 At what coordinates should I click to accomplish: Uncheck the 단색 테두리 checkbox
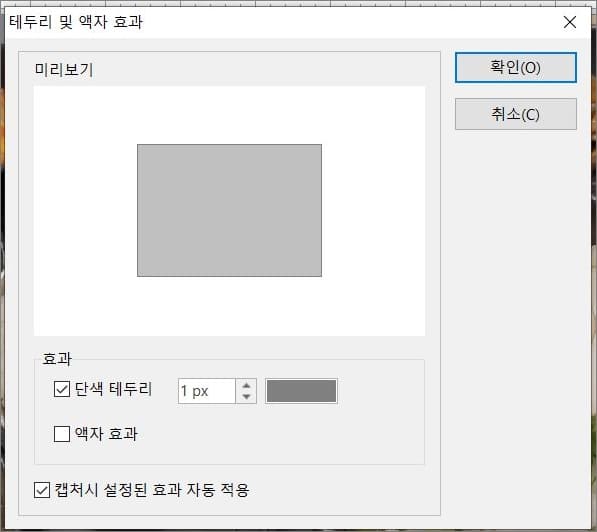click(x=62, y=389)
